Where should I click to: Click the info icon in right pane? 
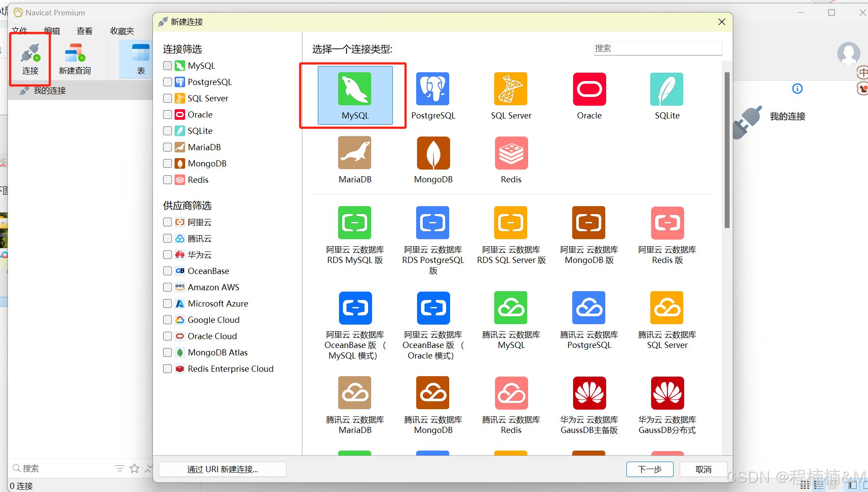coord(797,89)
